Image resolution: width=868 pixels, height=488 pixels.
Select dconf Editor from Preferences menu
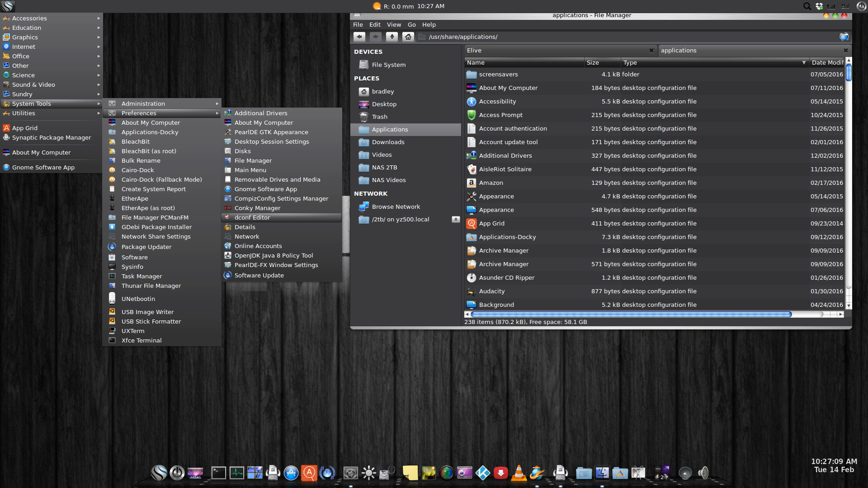(252, 217)
